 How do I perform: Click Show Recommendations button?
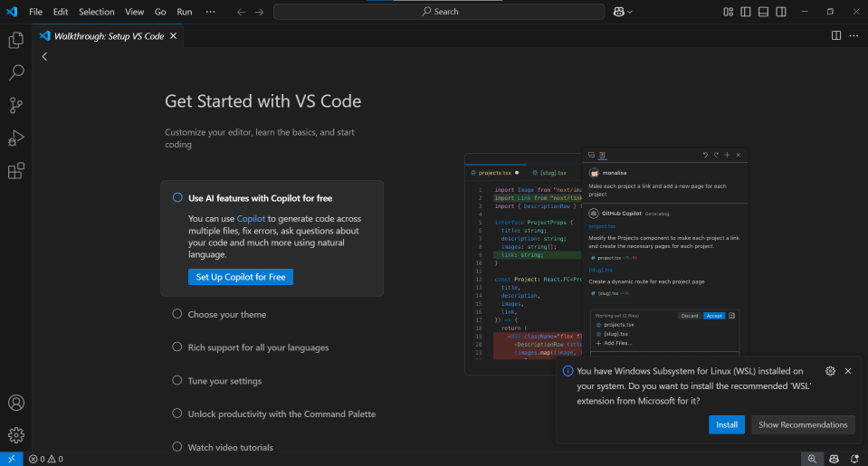pos(803,424)
